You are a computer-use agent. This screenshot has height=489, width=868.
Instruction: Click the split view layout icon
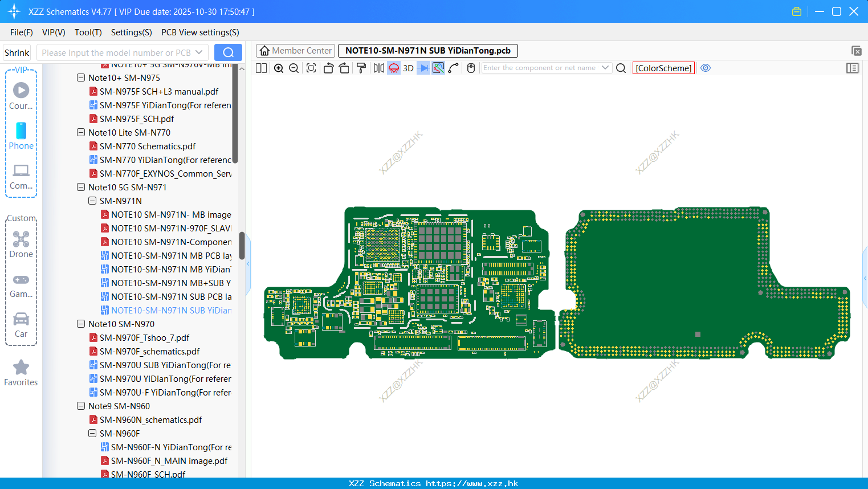coord(261,68)
